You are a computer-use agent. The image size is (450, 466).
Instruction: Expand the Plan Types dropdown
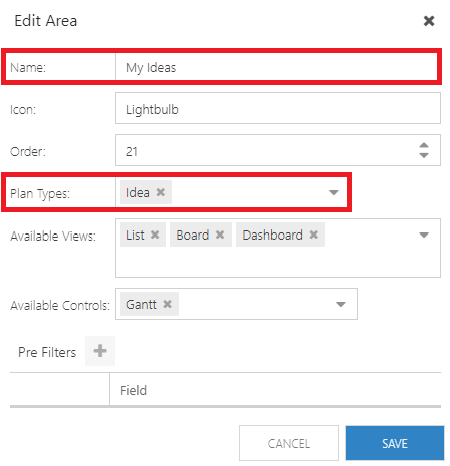point(334,192)
